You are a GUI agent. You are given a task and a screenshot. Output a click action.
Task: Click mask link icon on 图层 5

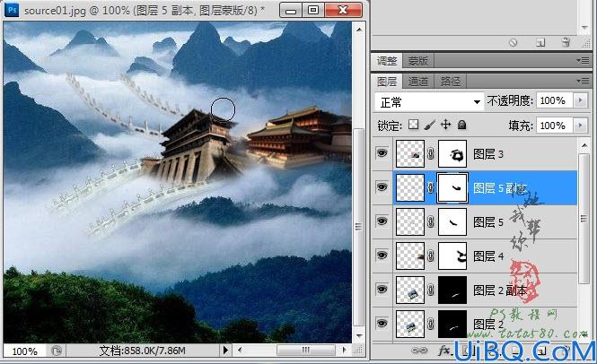(x=431, y=221)
